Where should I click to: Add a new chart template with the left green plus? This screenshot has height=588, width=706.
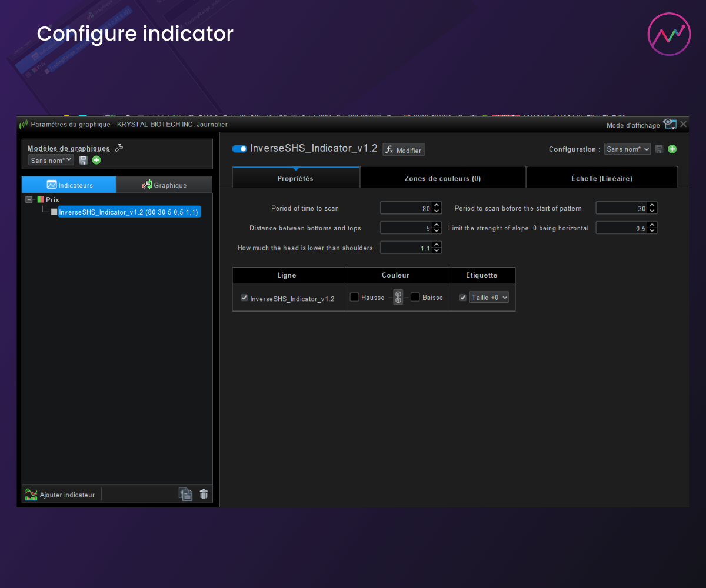(x=96, y=160)
